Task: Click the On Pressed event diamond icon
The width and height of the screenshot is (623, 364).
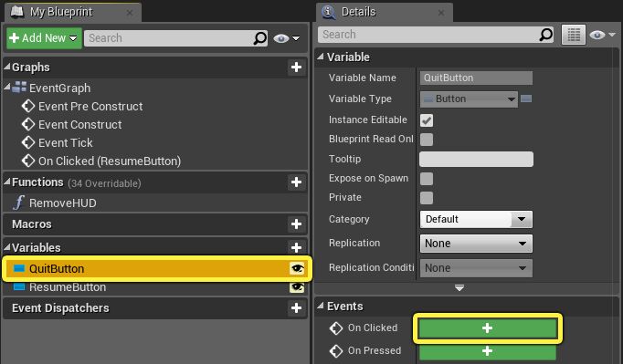Action: [x=336, y=351]
